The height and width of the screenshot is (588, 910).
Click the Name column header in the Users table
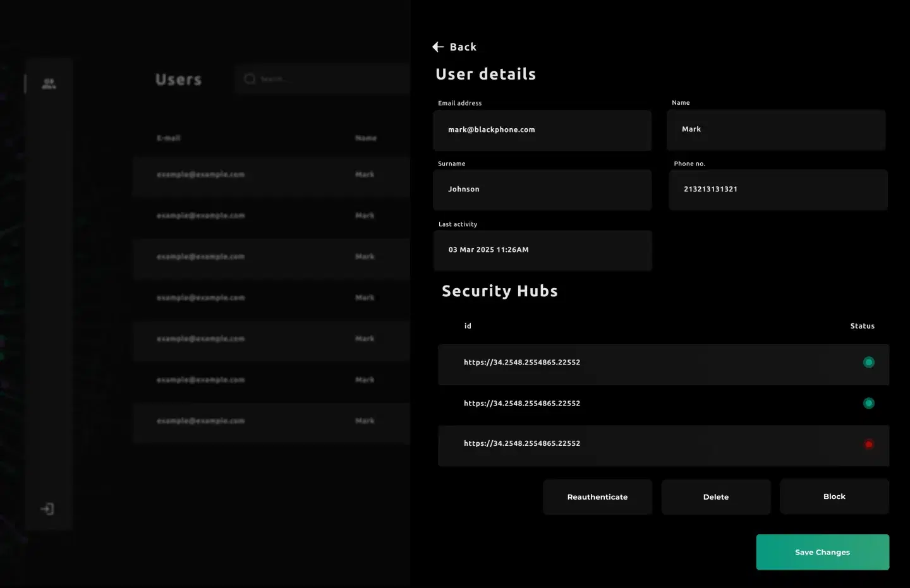pos(366,138)
